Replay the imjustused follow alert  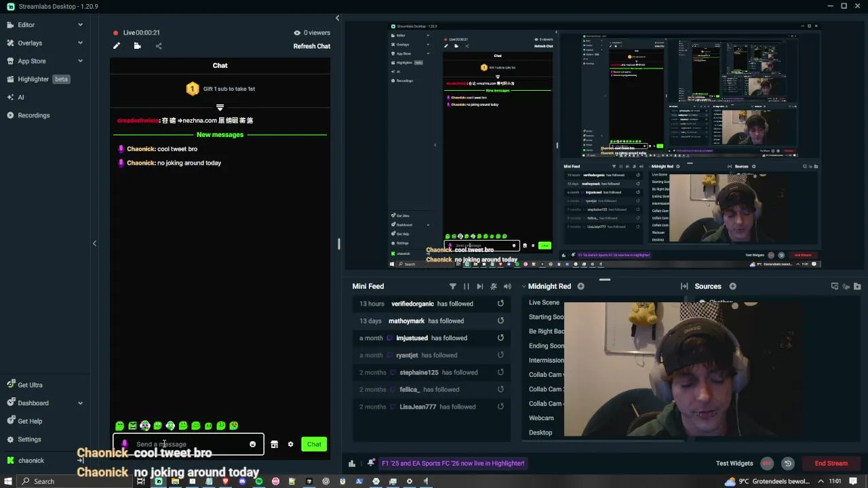[x=500, y=338]
